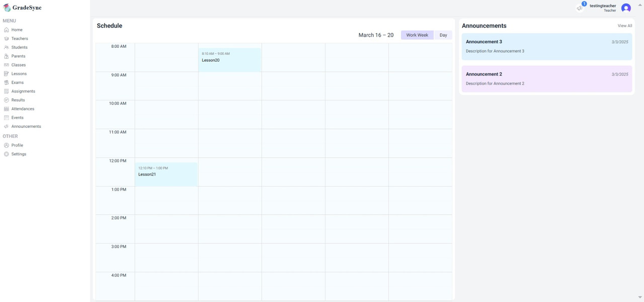Click the Profile sidebar icon
644x302 pixels.
coord(7,145)
